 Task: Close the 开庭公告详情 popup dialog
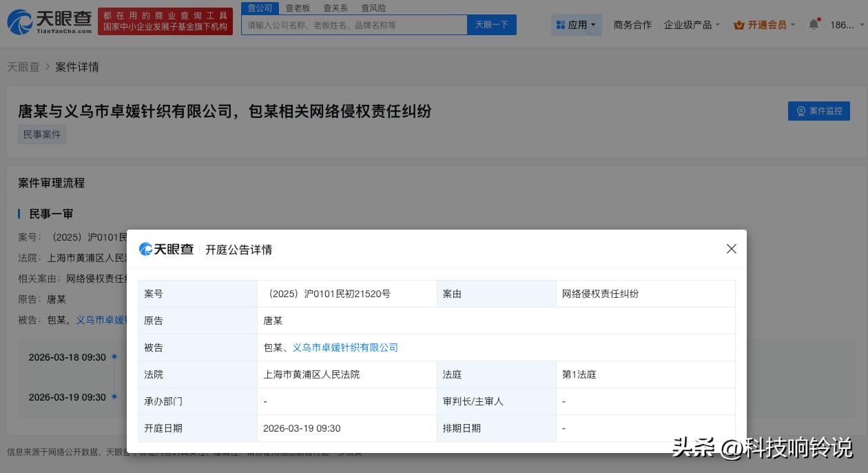[x=732, y=249]
